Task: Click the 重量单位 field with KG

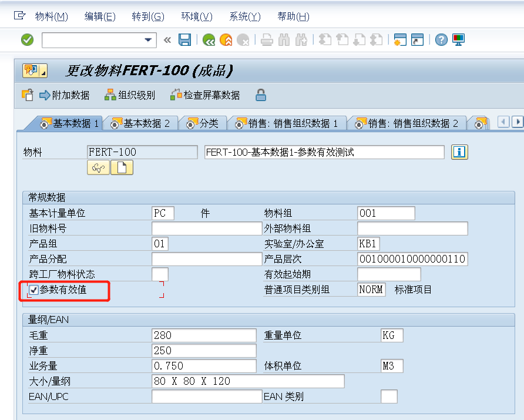Action: [x=392, y=335]
